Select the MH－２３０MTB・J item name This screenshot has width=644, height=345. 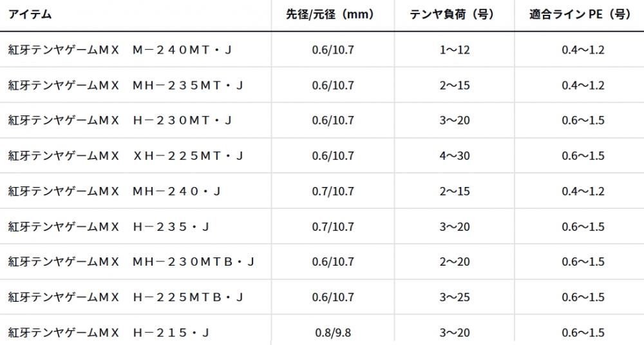(x=131, y=262)
